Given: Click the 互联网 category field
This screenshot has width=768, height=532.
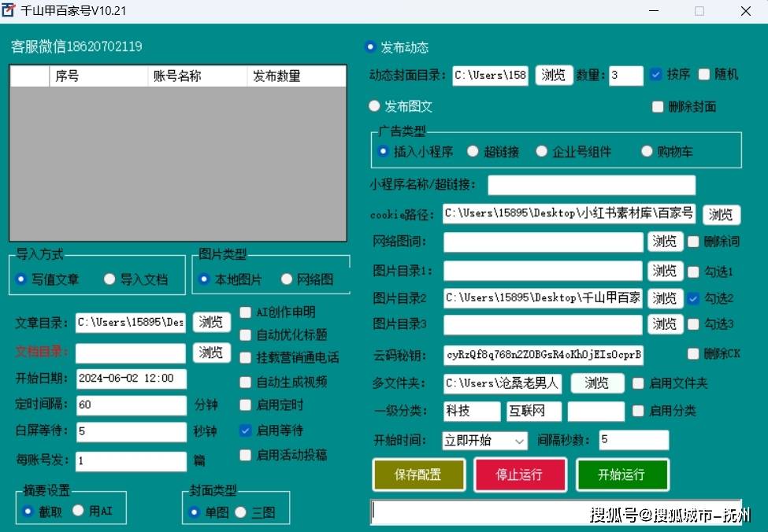Looking at the screenshot, I should pyautogui.click(x=533, y=411).
